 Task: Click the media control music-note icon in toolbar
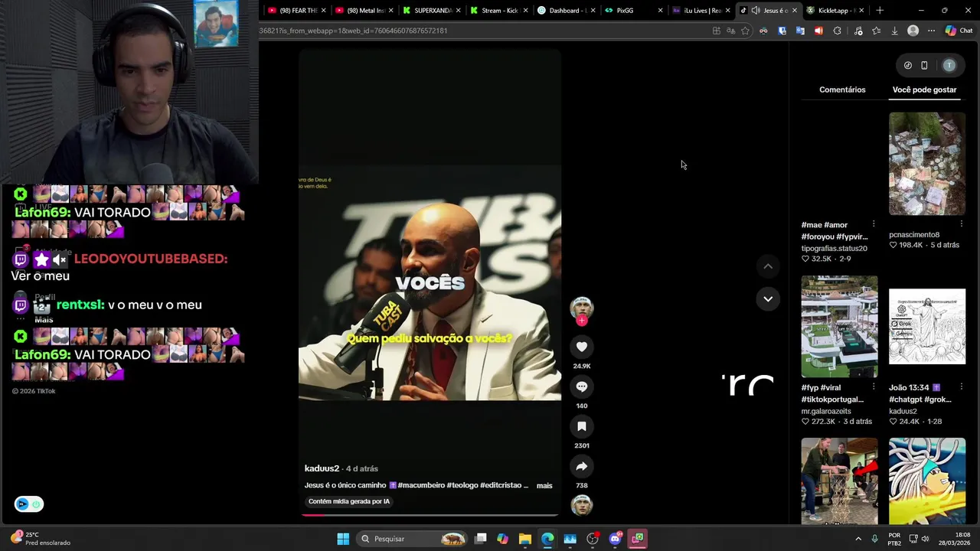857,31
